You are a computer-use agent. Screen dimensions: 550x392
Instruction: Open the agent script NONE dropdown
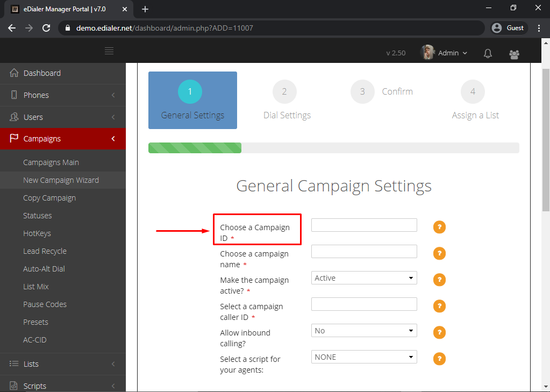tap(364, 357)
